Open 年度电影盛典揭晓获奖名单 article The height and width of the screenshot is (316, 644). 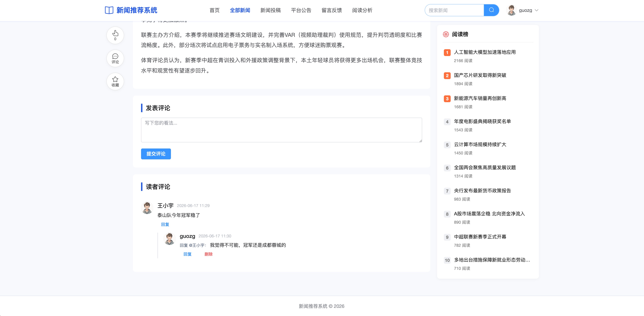[482, 122]
